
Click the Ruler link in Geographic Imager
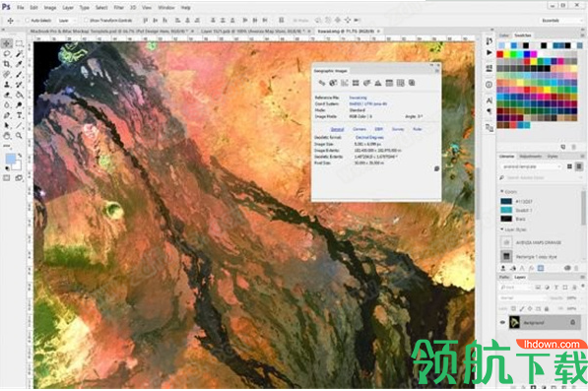coord(418,129)
